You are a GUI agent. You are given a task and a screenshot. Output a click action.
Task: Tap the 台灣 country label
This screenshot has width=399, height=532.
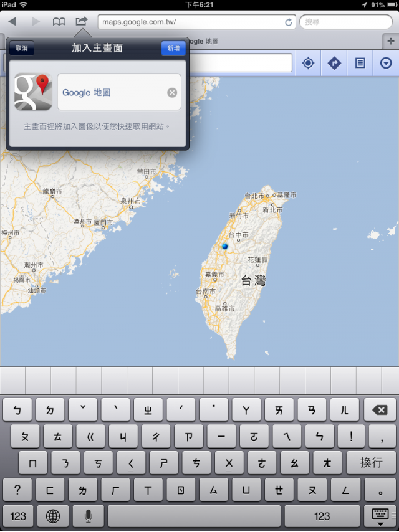coord(253,281)
